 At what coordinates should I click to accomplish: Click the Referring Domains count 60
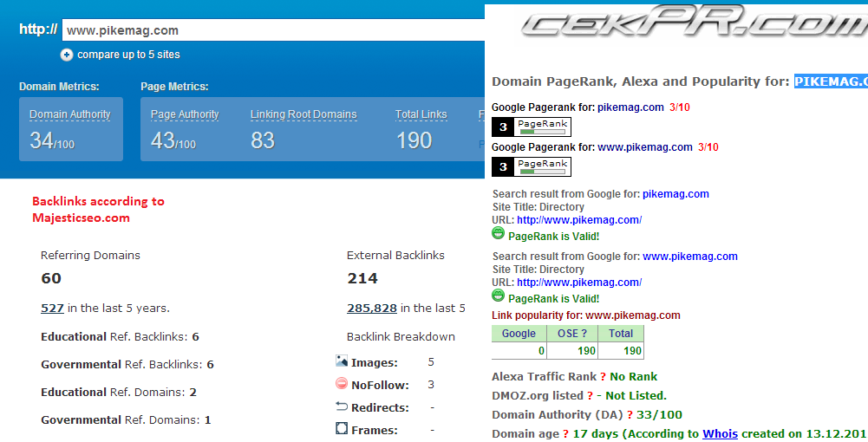pyautogui.click(x=51, y=278)
